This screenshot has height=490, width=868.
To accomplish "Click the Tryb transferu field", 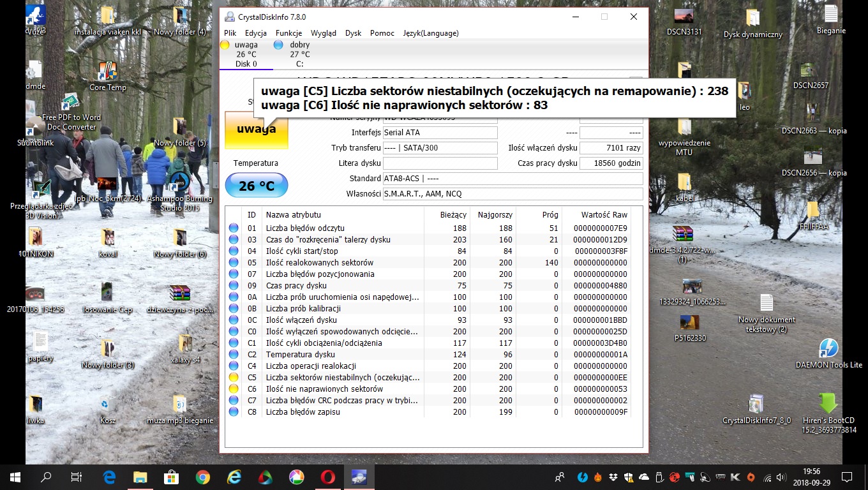I will tap(440, 148).
